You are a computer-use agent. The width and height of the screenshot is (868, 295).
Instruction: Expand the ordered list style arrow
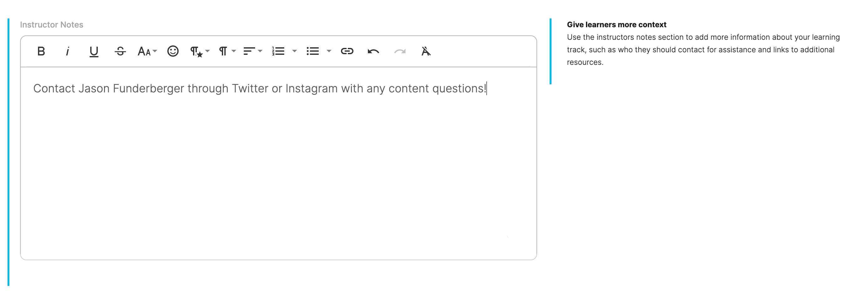tap(295, 51)
